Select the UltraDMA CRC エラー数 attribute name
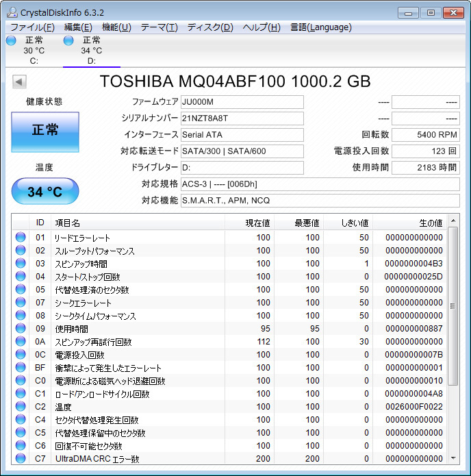 click(97, 459)
